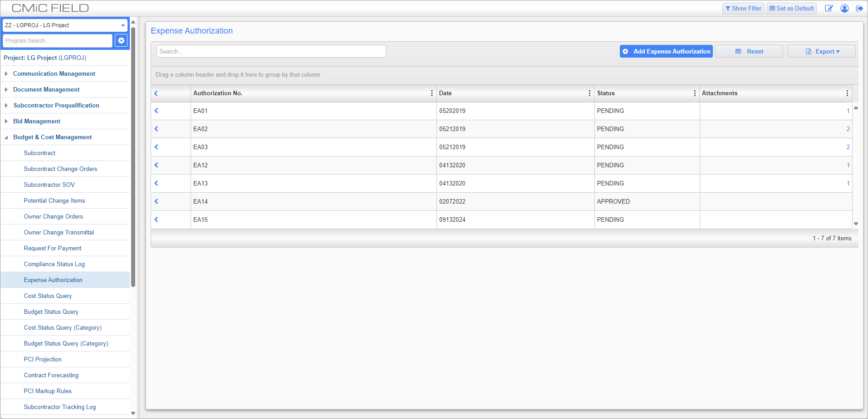Click the Expense Authorization search field
868x419 pixels.
point(271,52)
